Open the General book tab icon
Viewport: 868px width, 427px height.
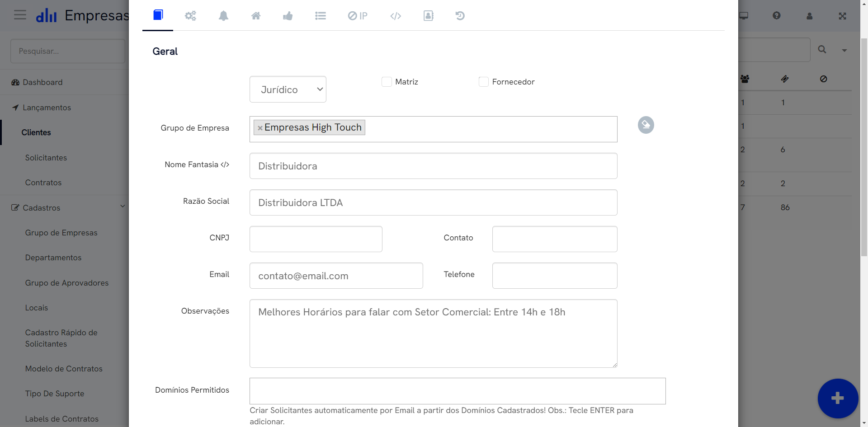tap(158, 15)
